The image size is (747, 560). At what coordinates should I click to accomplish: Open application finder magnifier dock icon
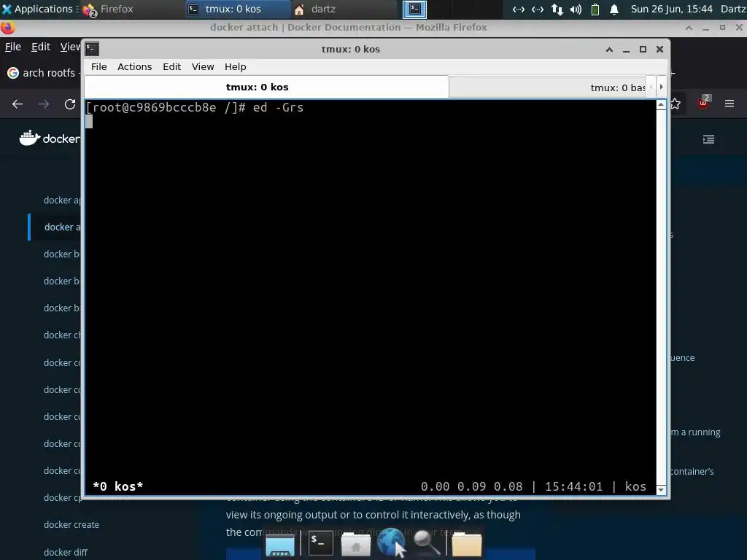(426, 543)
